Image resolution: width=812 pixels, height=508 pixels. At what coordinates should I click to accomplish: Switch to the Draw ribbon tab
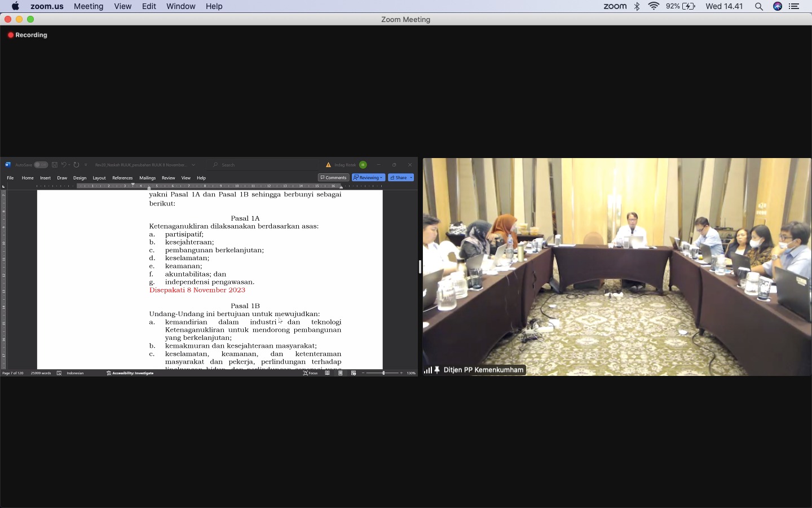pos(62,178)
